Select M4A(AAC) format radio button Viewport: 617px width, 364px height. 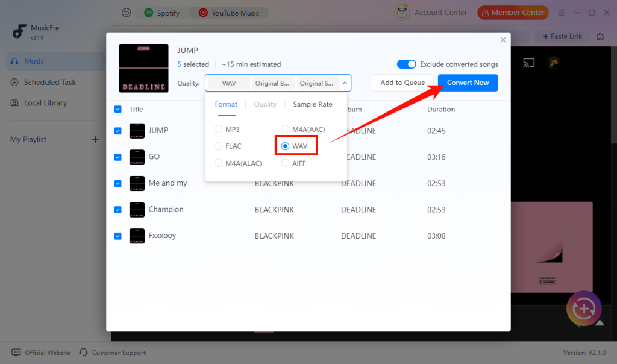point(285,129)
